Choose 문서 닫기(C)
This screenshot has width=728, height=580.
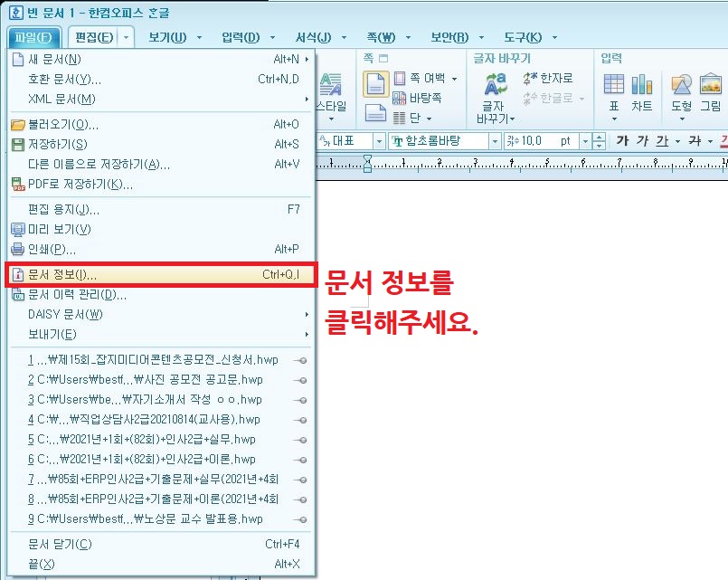click(x=161, y=544)
